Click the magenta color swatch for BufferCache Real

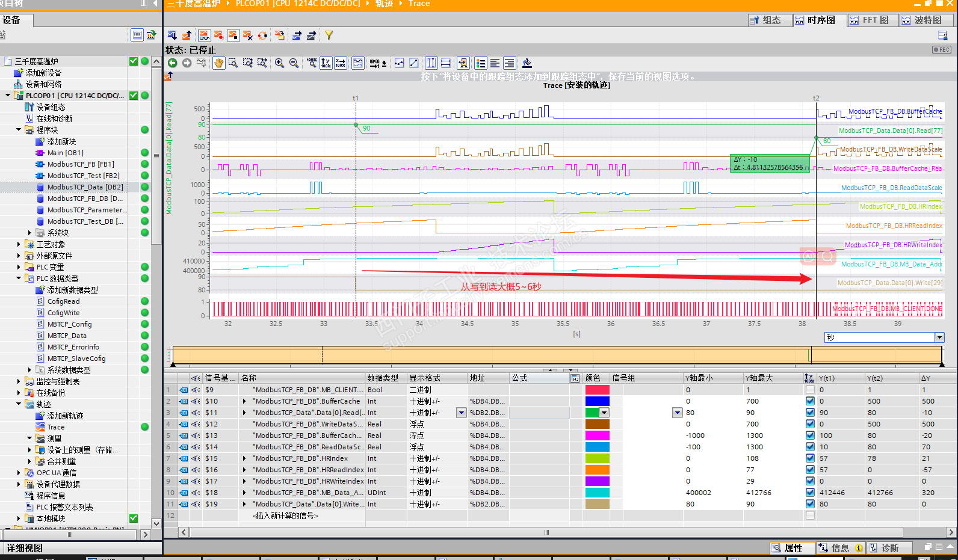pos(597,435)
